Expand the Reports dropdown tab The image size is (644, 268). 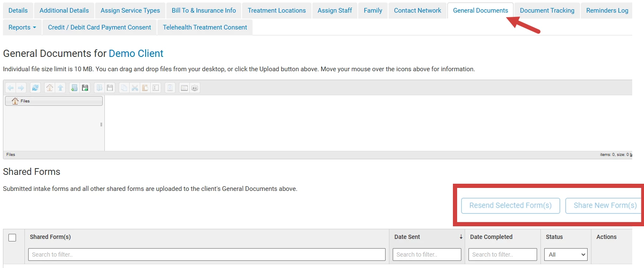point(22,27)
